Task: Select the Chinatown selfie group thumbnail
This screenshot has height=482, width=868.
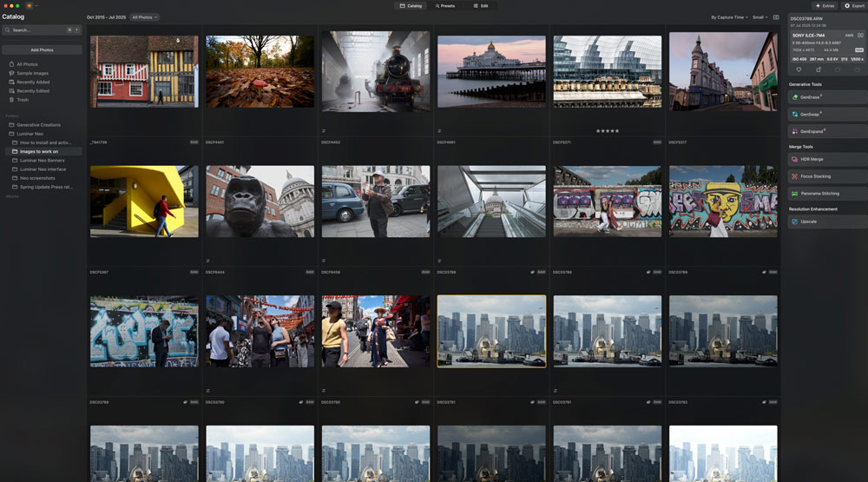Action: point(260,331)
